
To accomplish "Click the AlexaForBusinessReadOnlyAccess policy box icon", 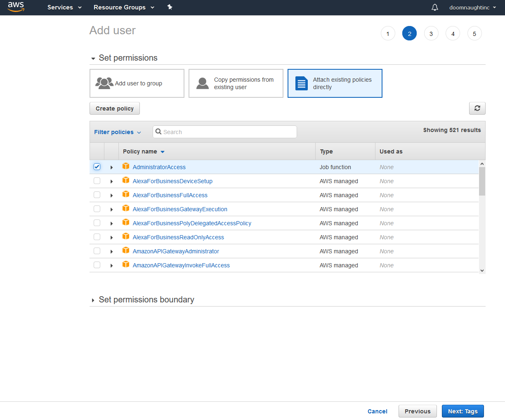I will coord(126,236).
